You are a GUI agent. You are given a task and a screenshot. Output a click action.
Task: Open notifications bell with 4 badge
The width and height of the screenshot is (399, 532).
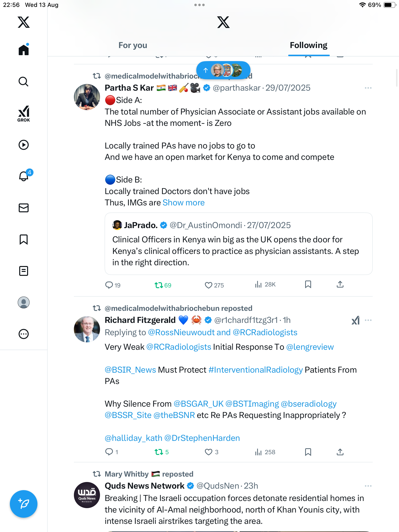[24, 176]
